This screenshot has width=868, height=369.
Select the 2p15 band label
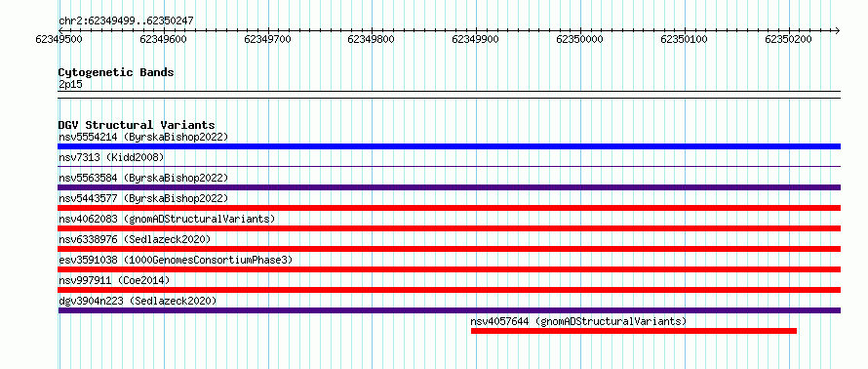click(70, 85)
